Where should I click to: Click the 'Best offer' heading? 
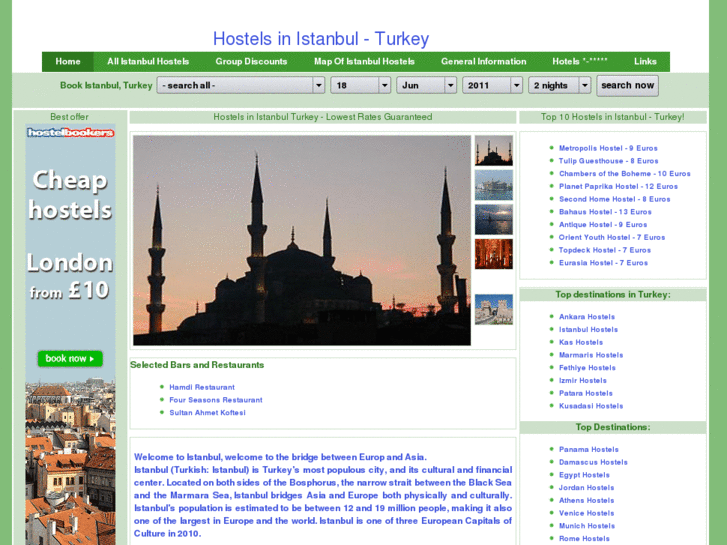pyautogui.click(x=69, y=117)
